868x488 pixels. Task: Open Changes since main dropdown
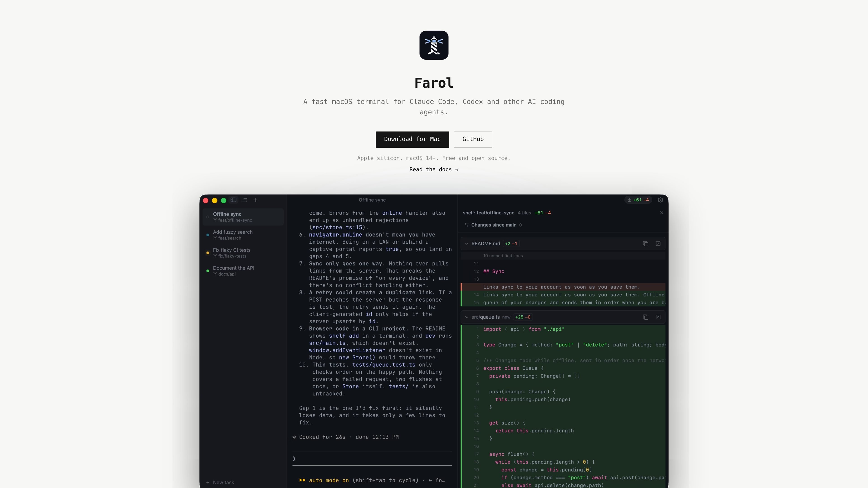(x=493, y=225)
